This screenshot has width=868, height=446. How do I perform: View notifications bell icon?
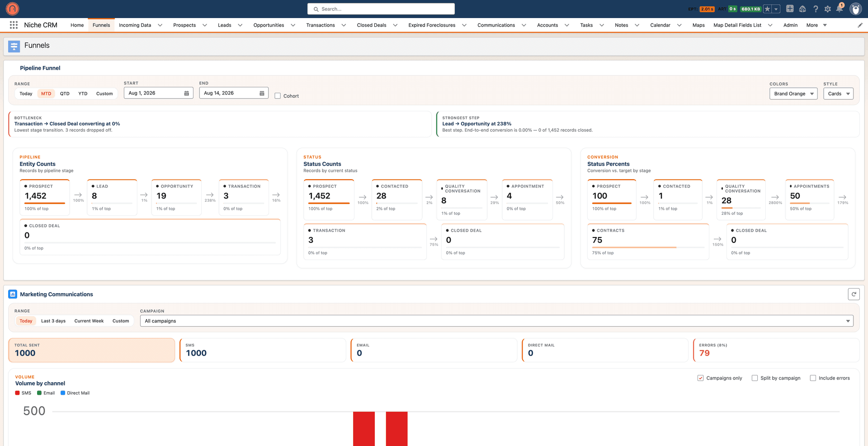pyautogui.click(x=840, y=9)
